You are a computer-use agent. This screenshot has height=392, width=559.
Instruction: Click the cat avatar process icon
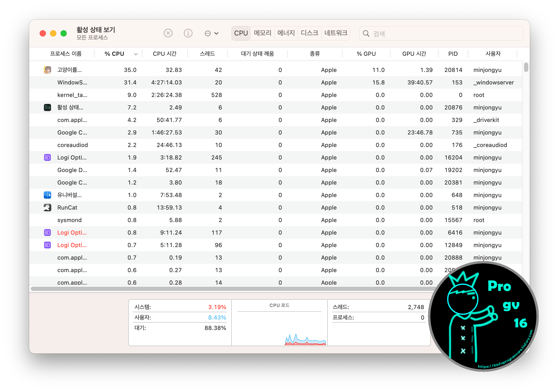[x=47, y=70]
